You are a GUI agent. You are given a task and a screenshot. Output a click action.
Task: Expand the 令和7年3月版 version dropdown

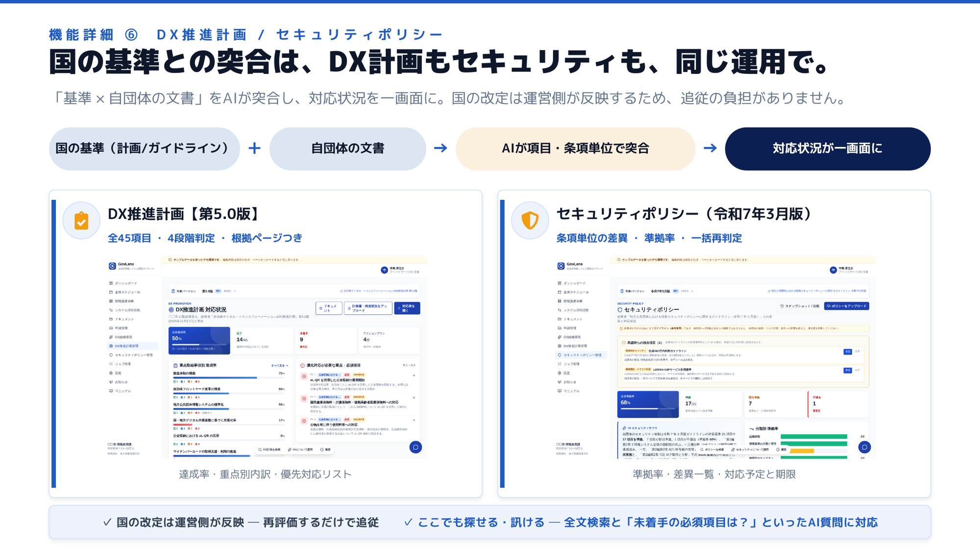pos(671,291)
